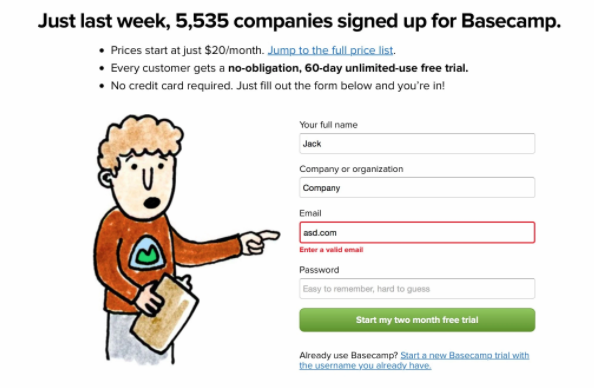Click the invalid Email field containing asd.com
Viewport: 594px width, 388px height.
point(417,233)
